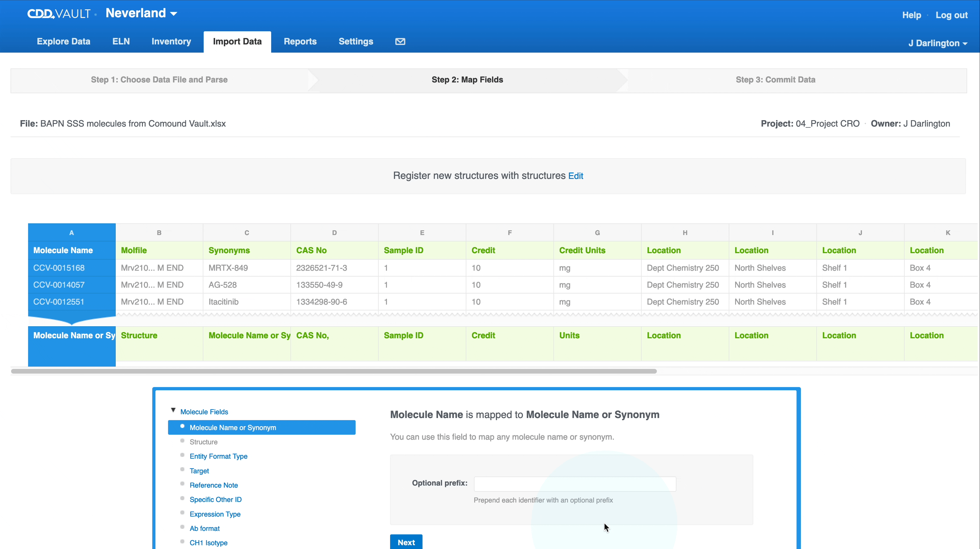980x549 pixels.
Task: Go to the Explore Data tab
Action: 63,42
